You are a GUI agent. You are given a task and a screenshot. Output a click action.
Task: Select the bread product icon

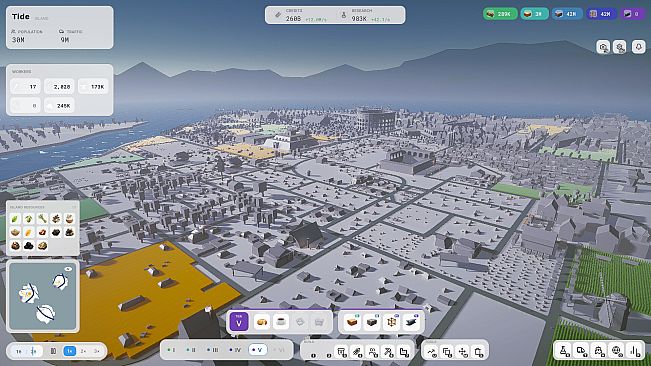pyautogui.click(x=262, y=322)
